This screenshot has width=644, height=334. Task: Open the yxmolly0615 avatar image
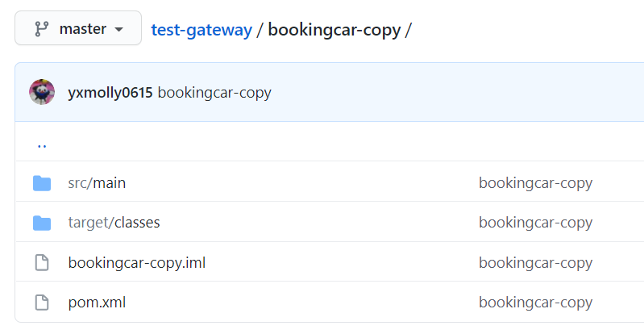coord(42,92)
